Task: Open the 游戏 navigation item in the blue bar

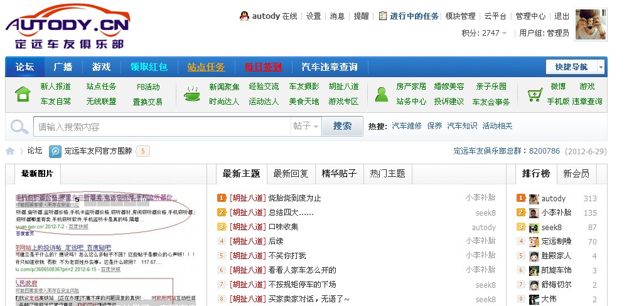Action: pos(101,67)
